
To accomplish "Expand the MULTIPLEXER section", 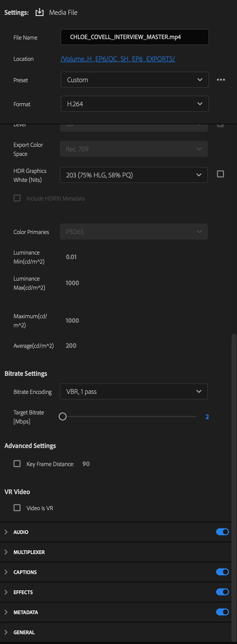I will coord(6,552).
